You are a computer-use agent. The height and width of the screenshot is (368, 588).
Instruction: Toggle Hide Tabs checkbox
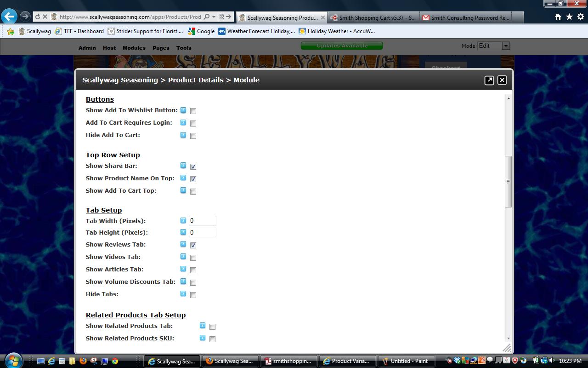[193, 295]
